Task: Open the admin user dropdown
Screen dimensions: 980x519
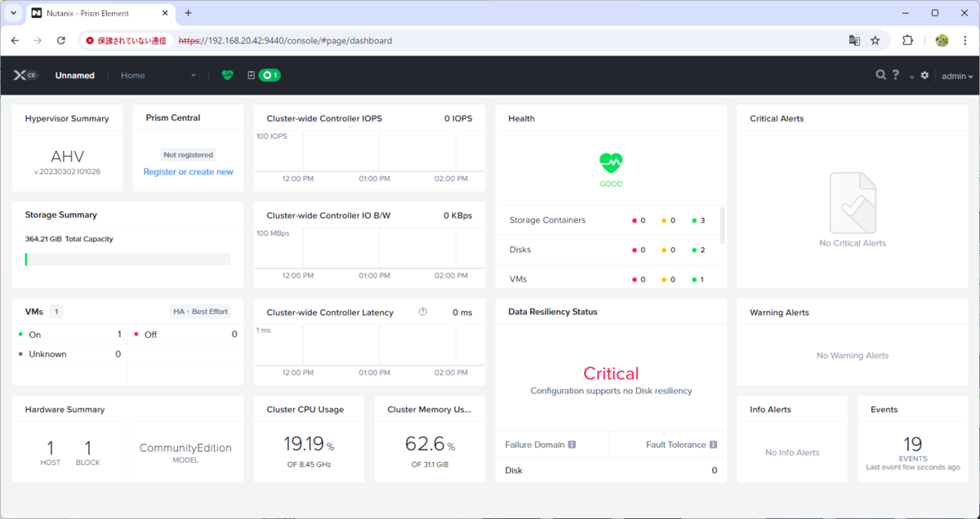Action: point(957,76)
